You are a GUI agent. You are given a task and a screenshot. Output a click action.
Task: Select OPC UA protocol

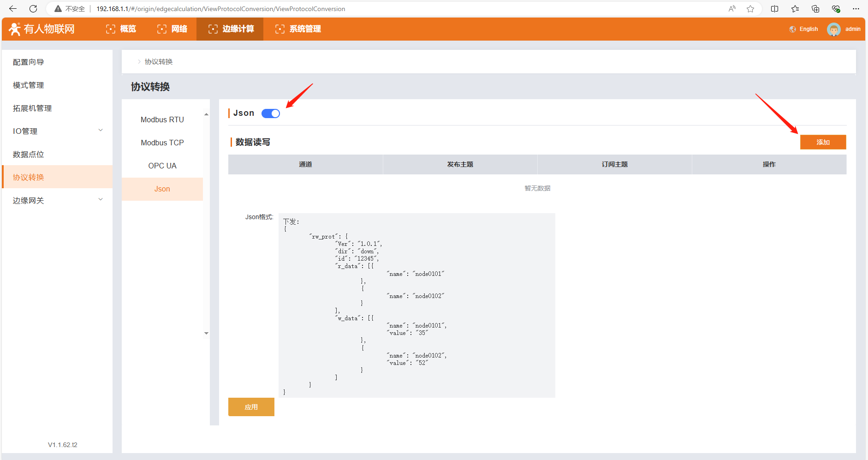pos(162,166)
